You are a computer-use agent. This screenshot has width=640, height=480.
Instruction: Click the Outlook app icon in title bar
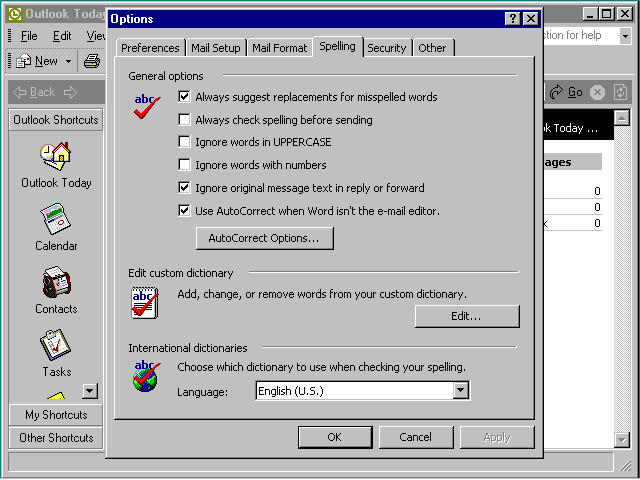click(15, 14)
